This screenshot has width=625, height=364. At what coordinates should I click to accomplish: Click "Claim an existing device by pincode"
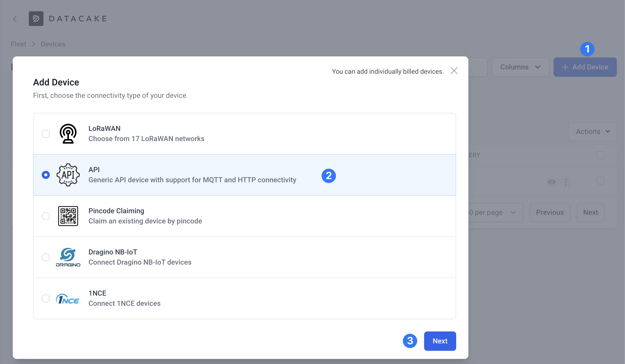point(145,221)
